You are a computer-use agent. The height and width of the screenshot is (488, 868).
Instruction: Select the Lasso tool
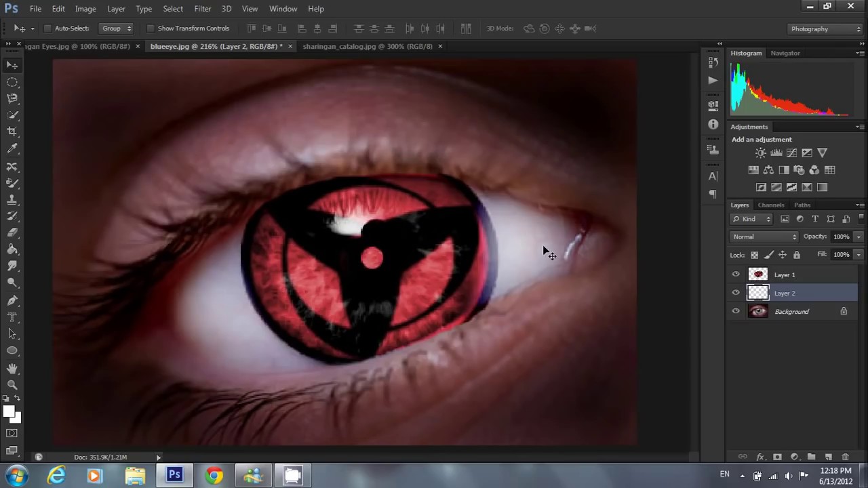click(x=12, y=99)
